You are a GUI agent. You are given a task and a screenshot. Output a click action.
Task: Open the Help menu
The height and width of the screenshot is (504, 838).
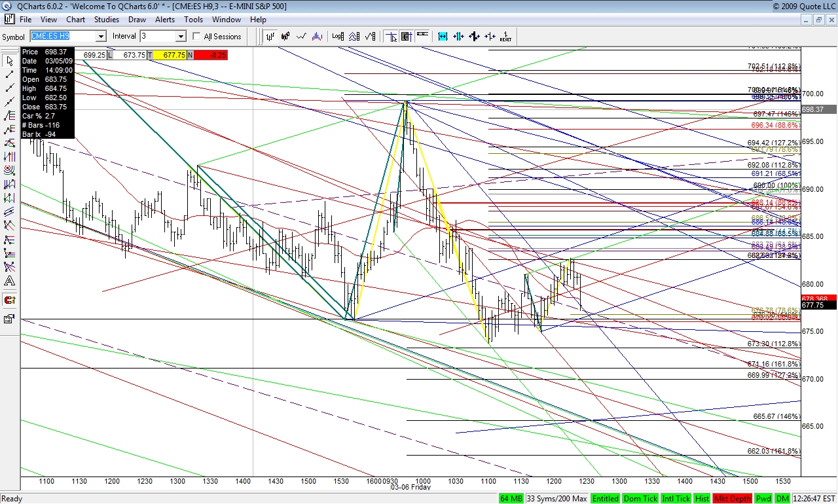pos(259,20)
